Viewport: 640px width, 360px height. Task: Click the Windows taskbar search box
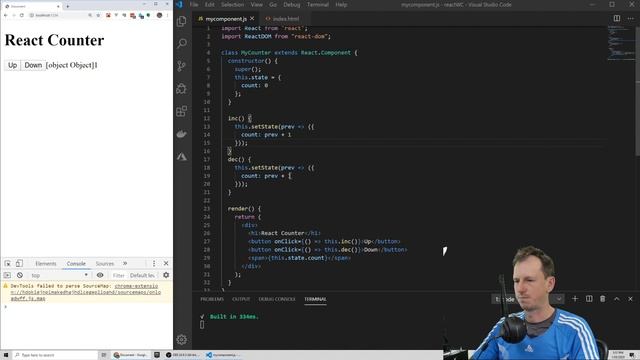[55, 355]
